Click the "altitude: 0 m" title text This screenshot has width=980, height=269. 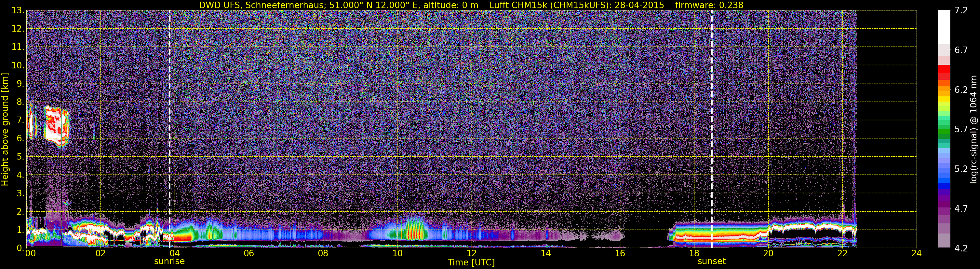451,5
